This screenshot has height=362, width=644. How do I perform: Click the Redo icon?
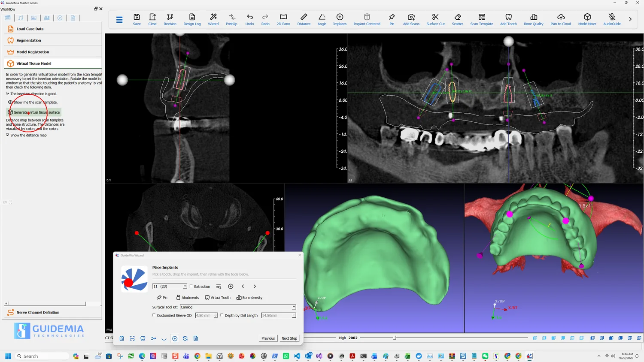pos(265,19)
